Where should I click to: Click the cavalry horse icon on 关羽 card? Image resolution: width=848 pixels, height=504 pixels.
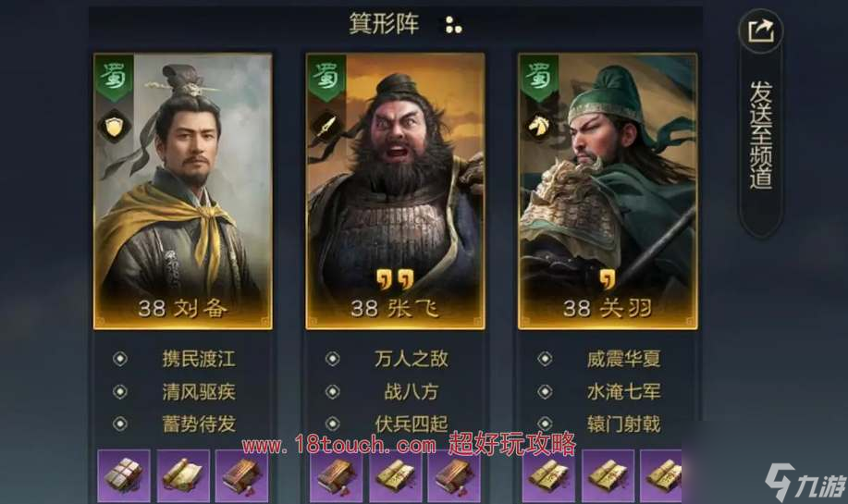538,127
